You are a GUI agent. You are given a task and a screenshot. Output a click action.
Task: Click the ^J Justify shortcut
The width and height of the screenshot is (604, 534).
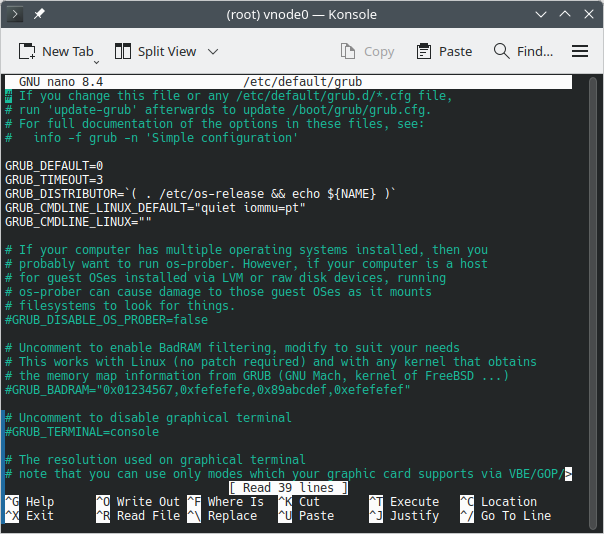[x=404, y=516]
